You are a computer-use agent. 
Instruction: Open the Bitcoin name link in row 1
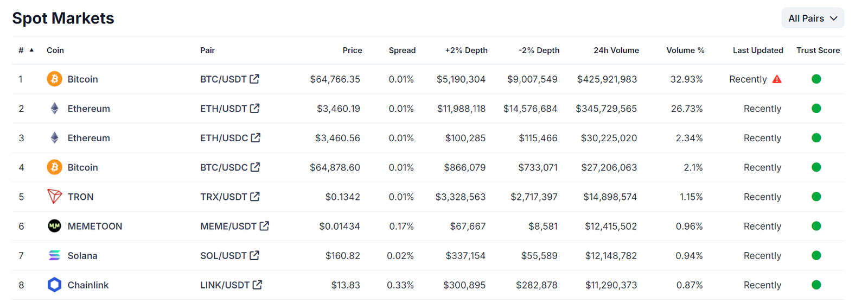(82, 79)
